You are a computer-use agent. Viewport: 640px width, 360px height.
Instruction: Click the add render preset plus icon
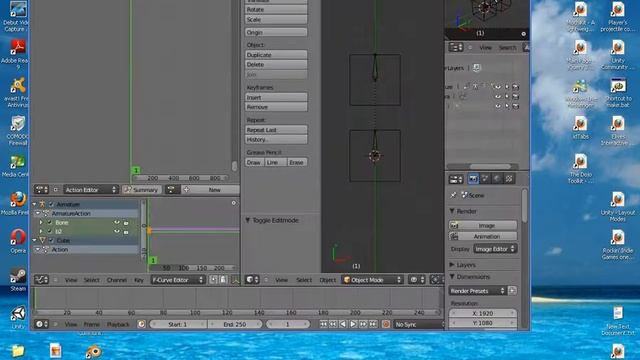[x=512, y=291]
